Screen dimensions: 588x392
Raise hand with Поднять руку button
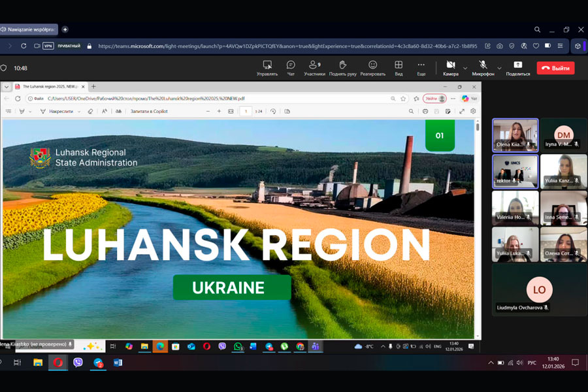[x=342, y=67]
